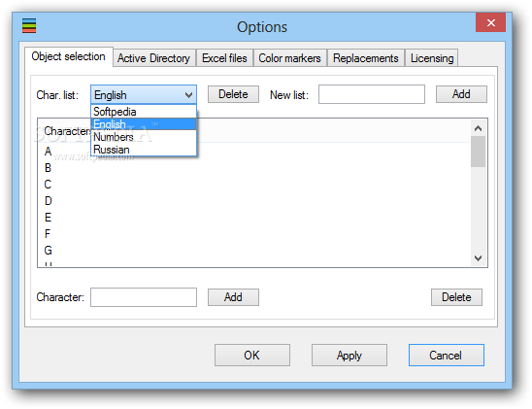
Task: Add the new list with top Add button
Action: pos(461,94)
